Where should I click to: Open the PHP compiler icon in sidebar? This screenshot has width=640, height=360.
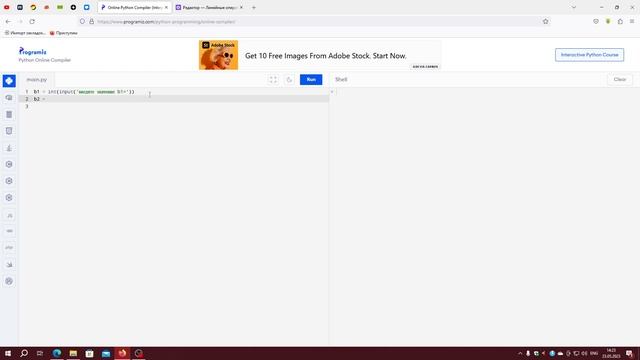pyautogui.click(x=9, y=248)
